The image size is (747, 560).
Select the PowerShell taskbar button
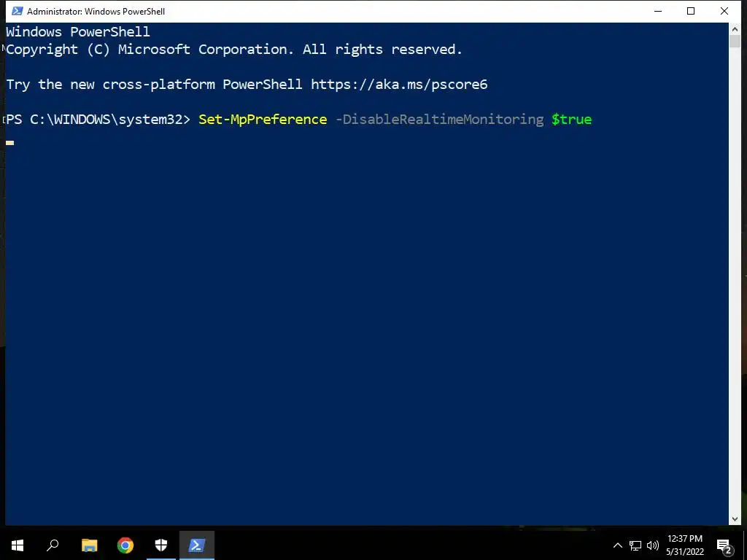pos(197,545)
